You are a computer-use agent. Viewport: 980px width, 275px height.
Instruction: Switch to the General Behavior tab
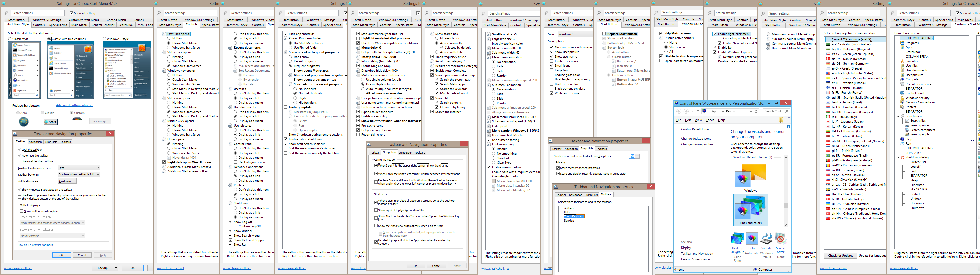click(103, 25)
